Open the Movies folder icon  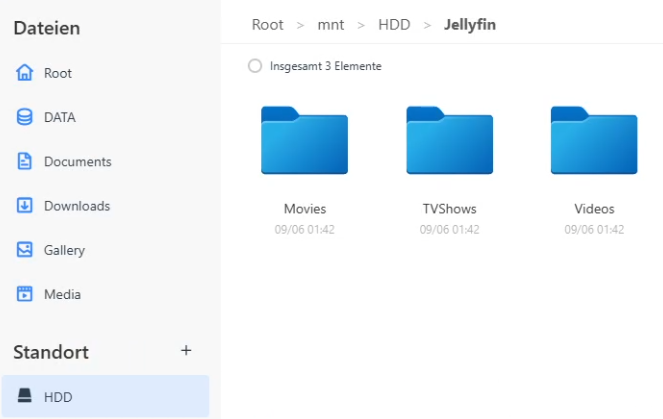[x=304, y=140]
